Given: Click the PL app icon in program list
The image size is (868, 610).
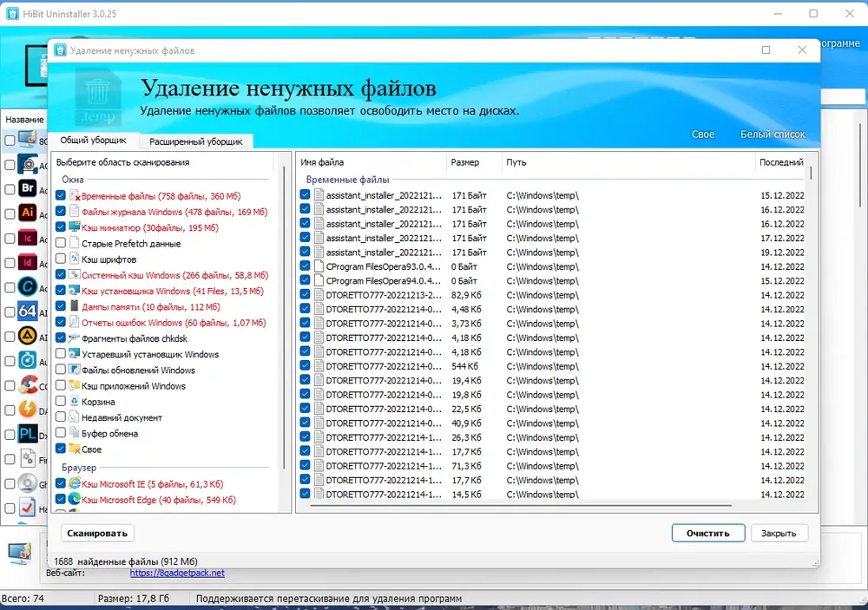Looking at the screenshot, I should [x=27, y=434].
